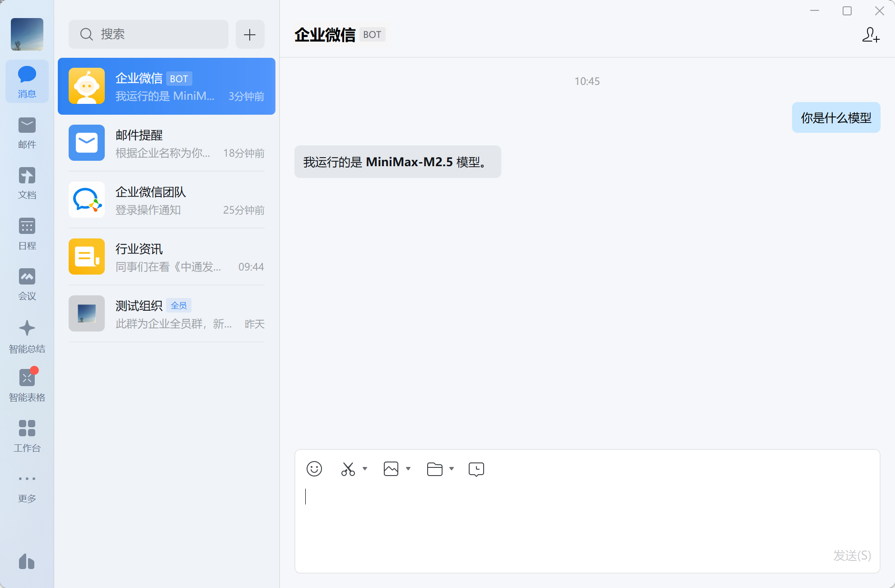
Task: Click the 发送(S) send button
Action: coord(852,555)
